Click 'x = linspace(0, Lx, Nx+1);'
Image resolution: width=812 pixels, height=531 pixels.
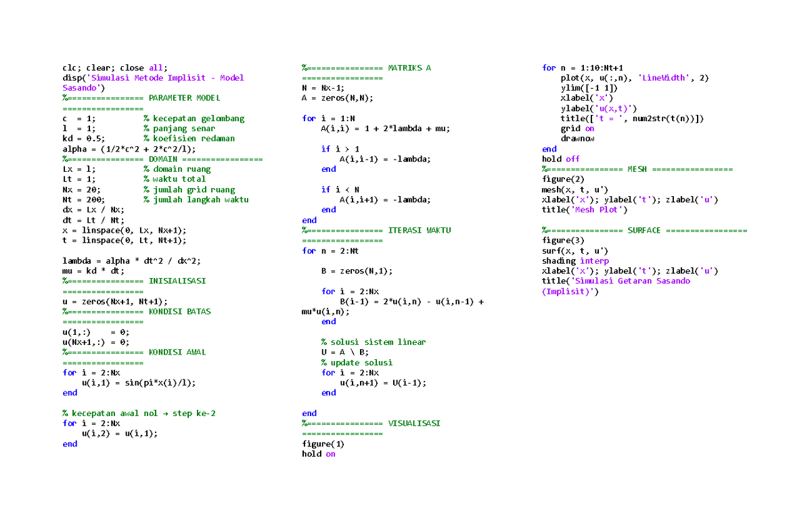tap(125, 230)
